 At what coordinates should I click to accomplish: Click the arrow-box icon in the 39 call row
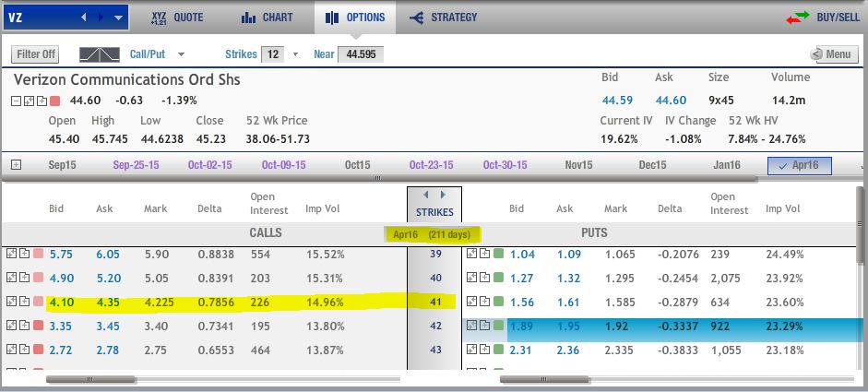12,254
